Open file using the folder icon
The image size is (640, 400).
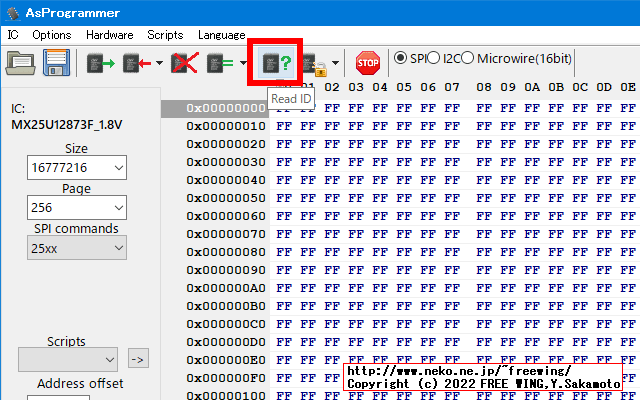20,63
